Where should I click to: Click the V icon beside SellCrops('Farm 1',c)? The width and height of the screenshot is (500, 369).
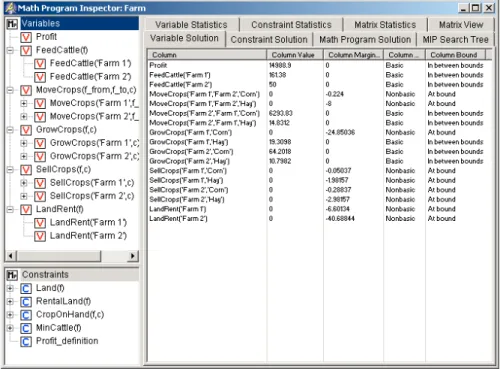[x=40, y=183]
